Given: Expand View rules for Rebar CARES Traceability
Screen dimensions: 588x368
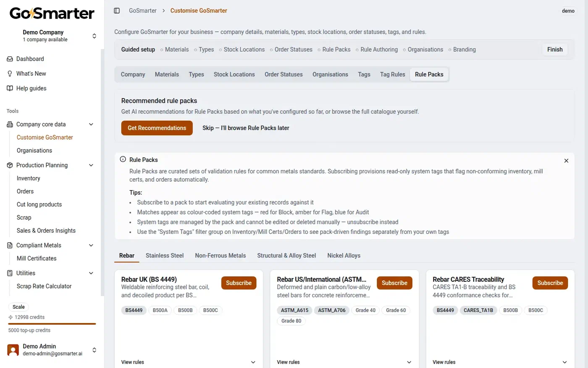Looking at the screenshot, I should [500, 362].
